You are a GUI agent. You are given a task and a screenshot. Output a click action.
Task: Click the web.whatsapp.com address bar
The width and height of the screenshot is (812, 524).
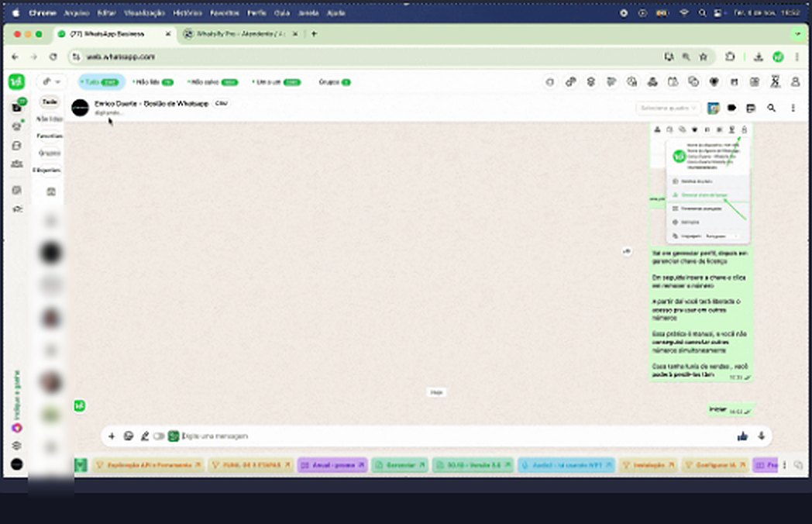tap(363, 57)
